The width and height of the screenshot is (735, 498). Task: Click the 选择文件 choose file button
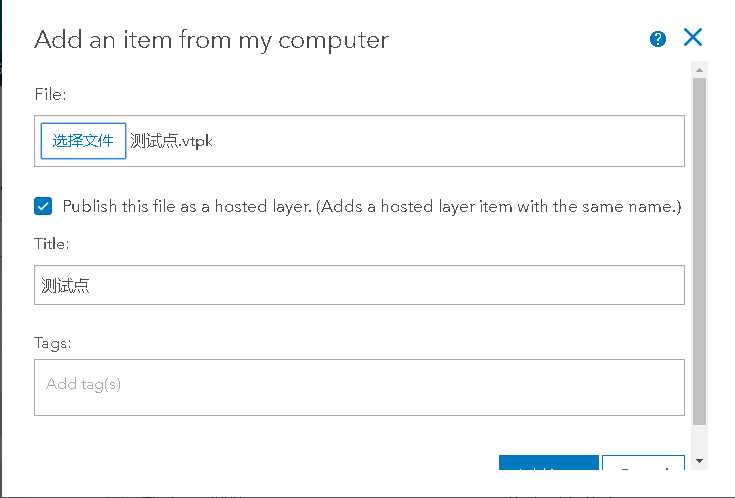83,141
